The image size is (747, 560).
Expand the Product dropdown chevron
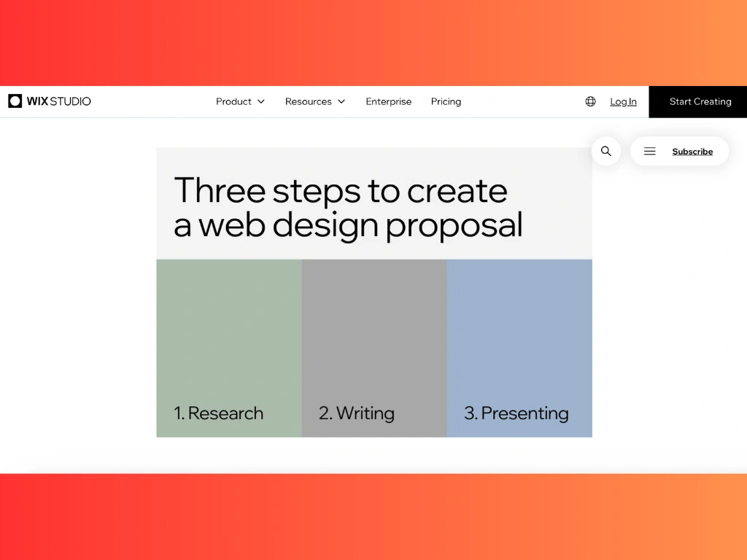261,101
